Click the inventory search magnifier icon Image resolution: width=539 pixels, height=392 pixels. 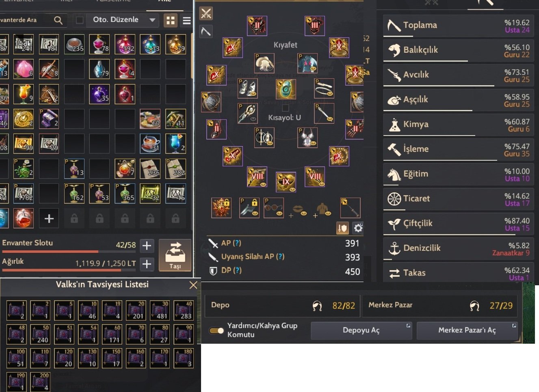point(58,20)
